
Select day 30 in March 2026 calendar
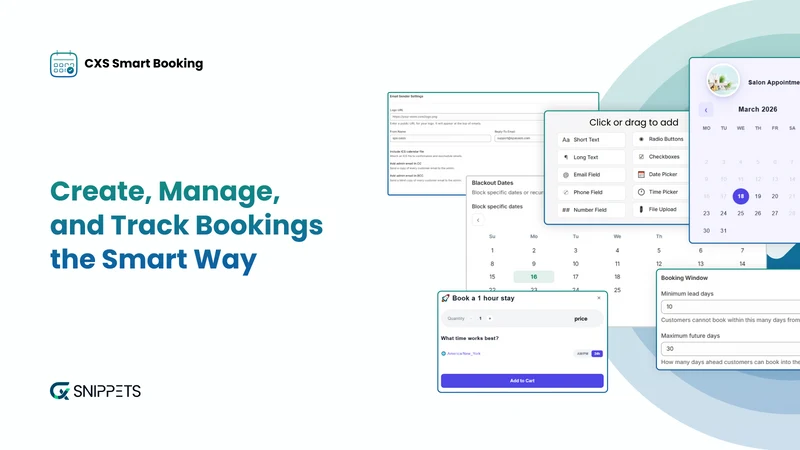(706, 231)
